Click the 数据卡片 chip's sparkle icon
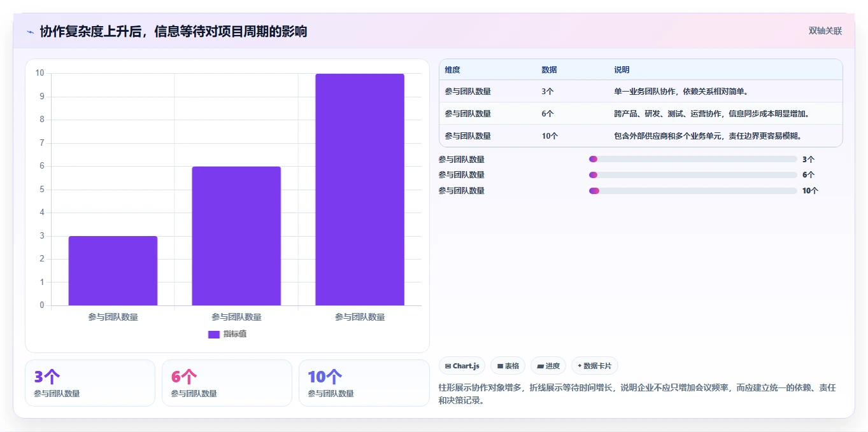This screenshot has width=868, height=432. (x=580, y=366)
